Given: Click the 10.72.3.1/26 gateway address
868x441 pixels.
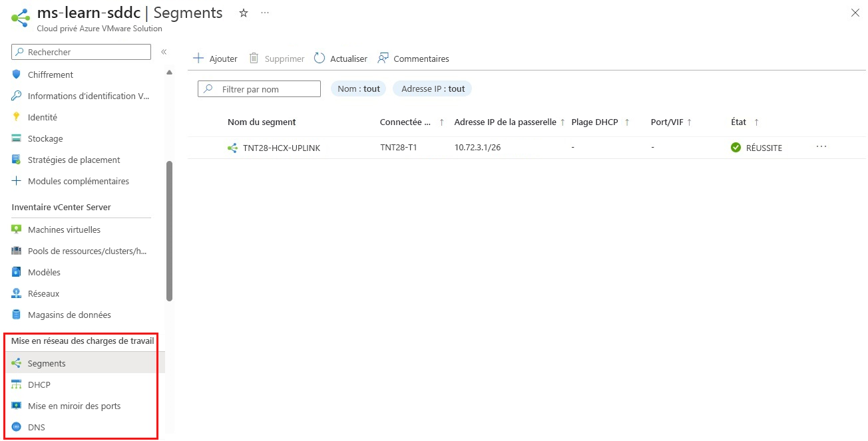Looking at the screenshot, I should point(477,148).
